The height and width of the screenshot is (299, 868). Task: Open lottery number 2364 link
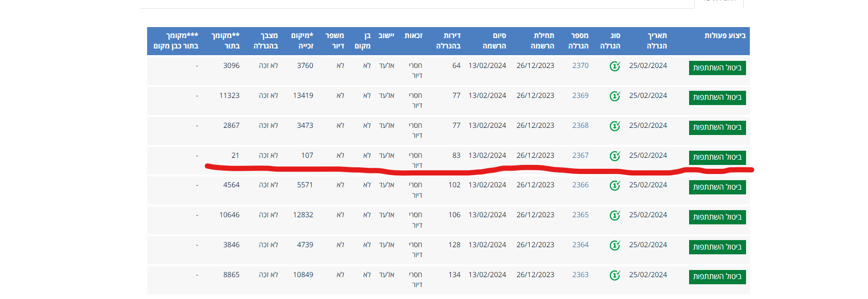click(x=580, y=245)
